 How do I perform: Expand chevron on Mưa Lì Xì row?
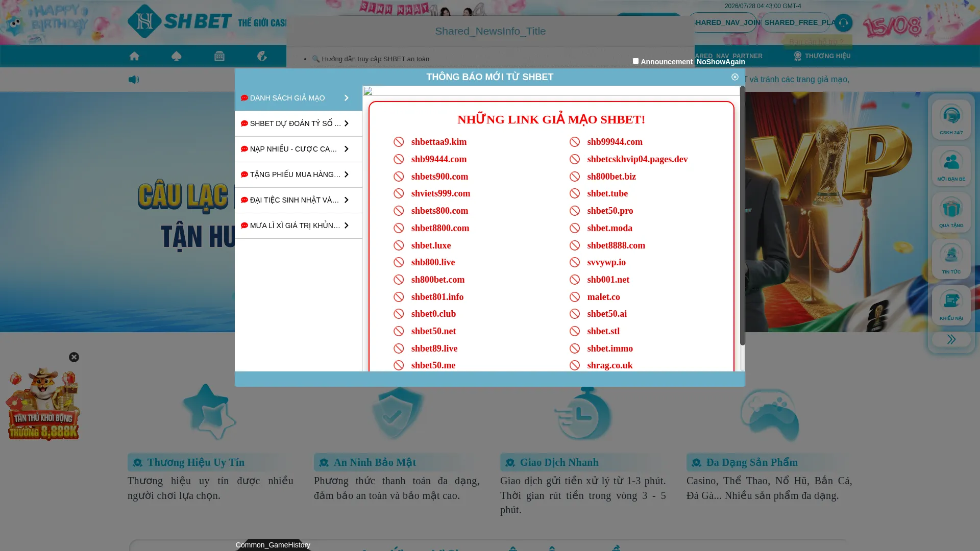[x=347, y=226]
